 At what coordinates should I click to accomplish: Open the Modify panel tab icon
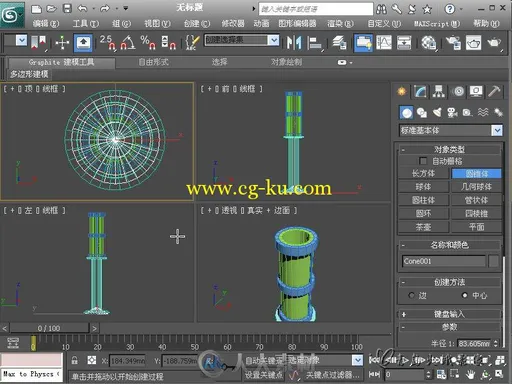[x=420, y=91]
